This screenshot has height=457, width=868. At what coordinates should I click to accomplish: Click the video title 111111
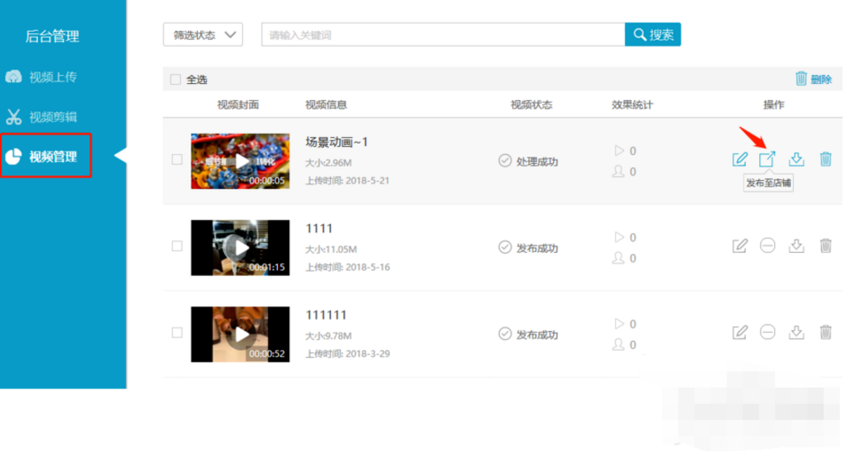point(326,315)
